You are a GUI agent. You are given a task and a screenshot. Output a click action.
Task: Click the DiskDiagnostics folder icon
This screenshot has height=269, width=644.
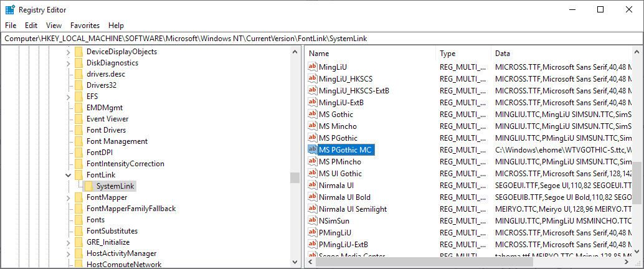click(79, 63)
